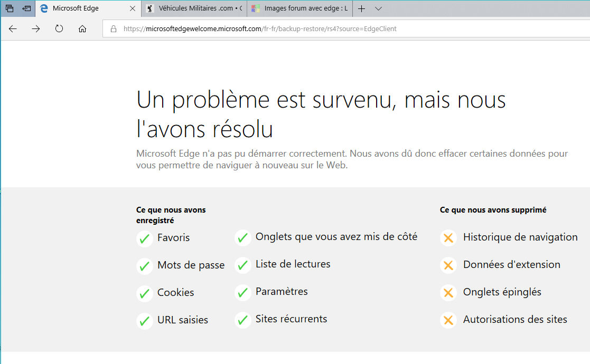Click the "Ce que nous avons supprimé" heading
The image size is (590, 364).
493,210
